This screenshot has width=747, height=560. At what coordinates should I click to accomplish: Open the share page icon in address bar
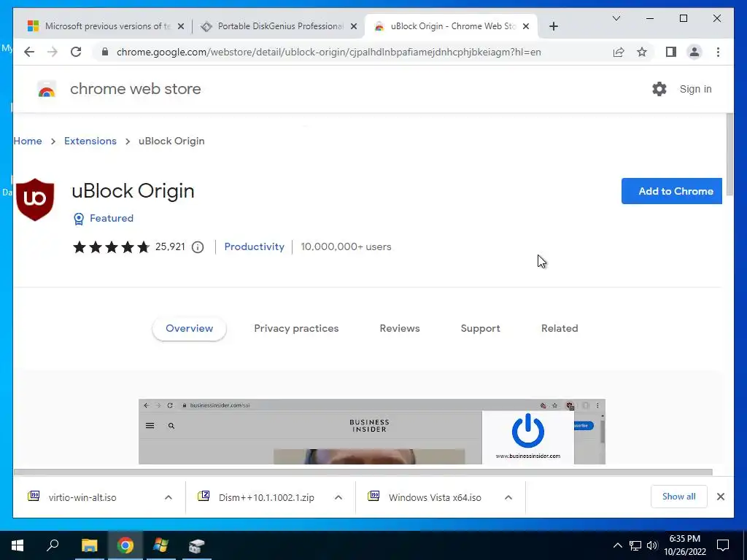tap(619, 52)
